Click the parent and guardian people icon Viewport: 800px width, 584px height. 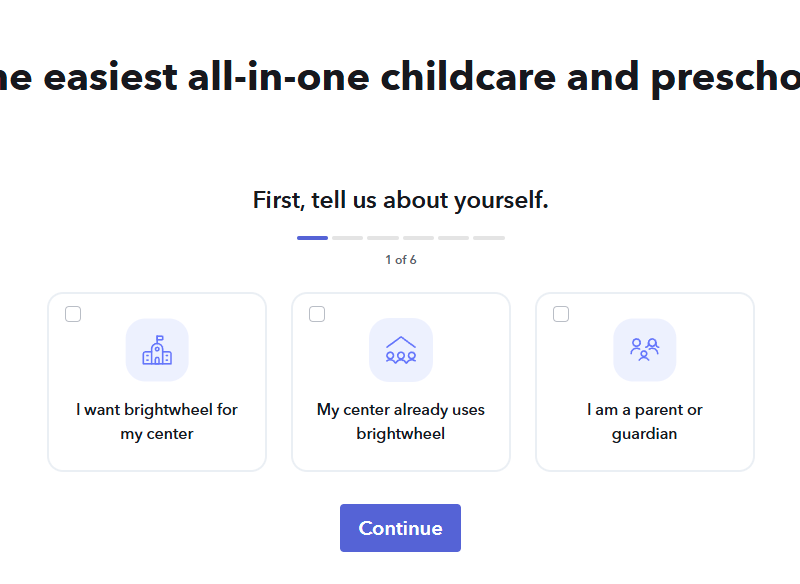pyautogui.click(x=645, y=350)
